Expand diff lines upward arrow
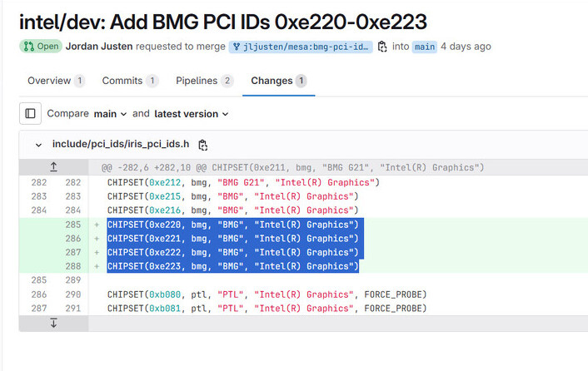Image resolution: width=588 pixels, height=371 pixels. pyautogui.click(x=53, y=167)
